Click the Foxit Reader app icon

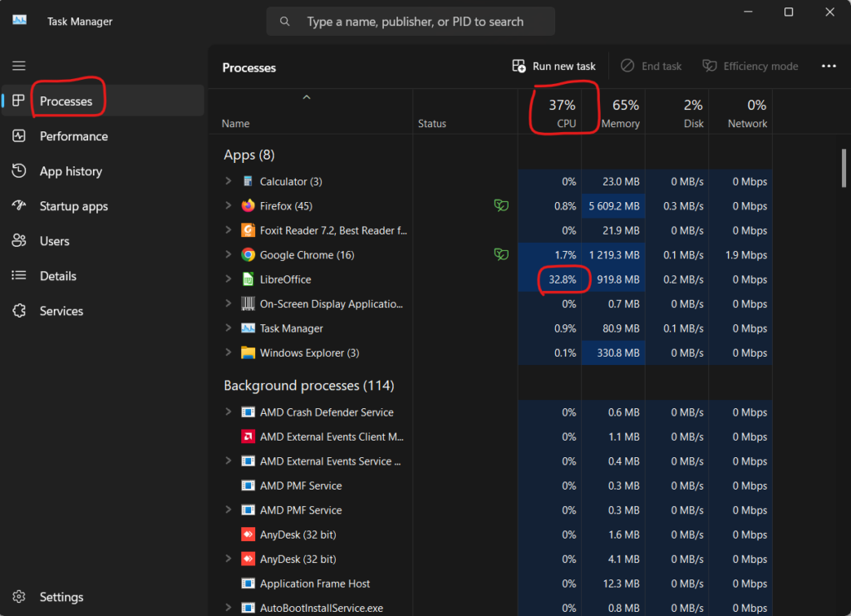(248, 230)
